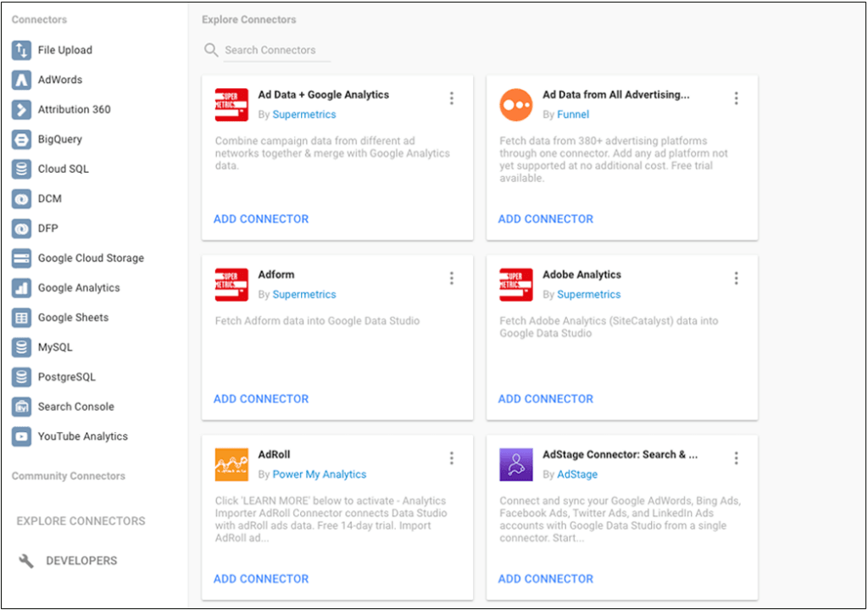Click the 'AdStage Connector: Search &' title
Screen dimensions: 868x610
pyautogui.click(x=620, y=454)
